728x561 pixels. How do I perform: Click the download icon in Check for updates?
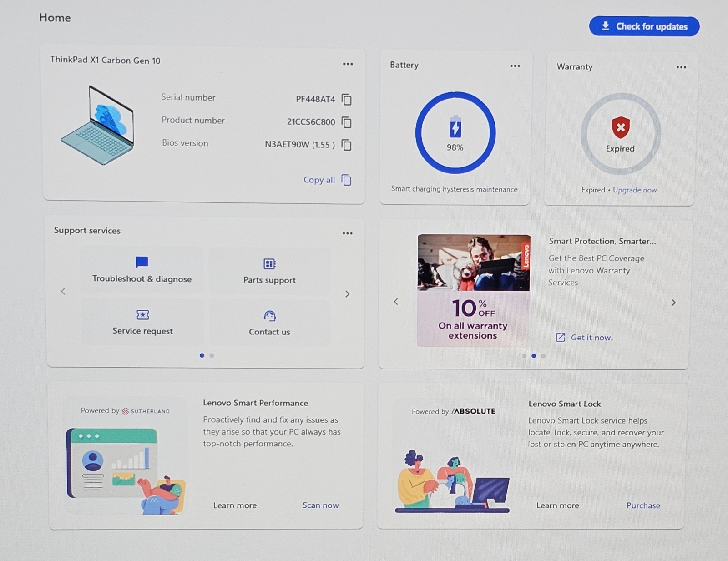click(606, 26)
